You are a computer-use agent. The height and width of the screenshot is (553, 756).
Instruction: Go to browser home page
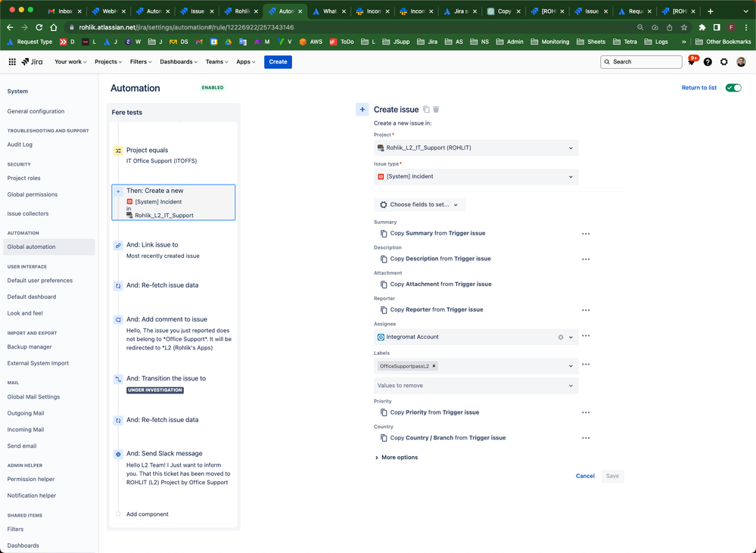pos(54,27)
